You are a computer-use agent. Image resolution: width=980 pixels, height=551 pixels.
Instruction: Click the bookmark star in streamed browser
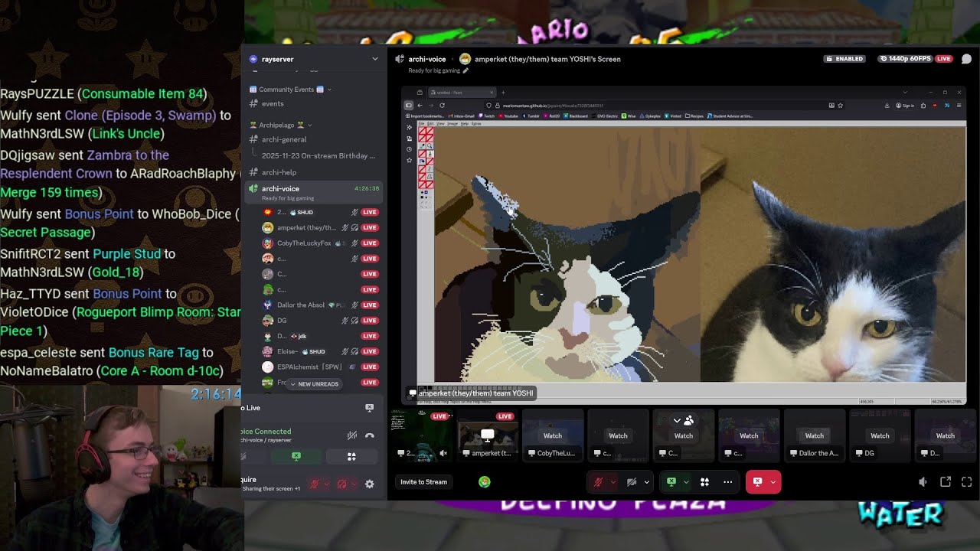pyautogui.click(x=840, y=106)
